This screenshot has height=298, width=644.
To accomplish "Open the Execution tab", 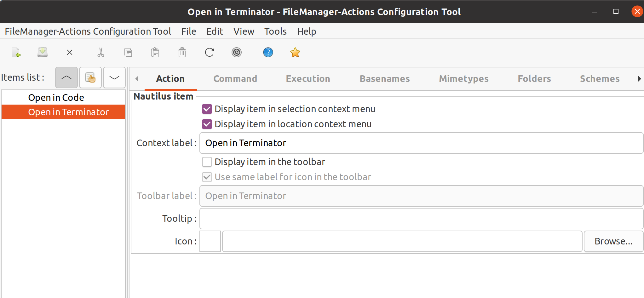I will pos(308,79).
